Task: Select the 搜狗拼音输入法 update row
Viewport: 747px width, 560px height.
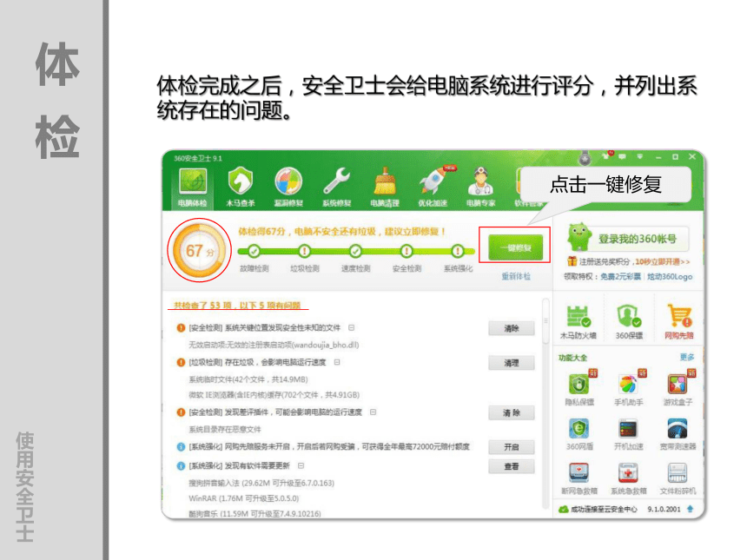Action: [x=261, y=483]
